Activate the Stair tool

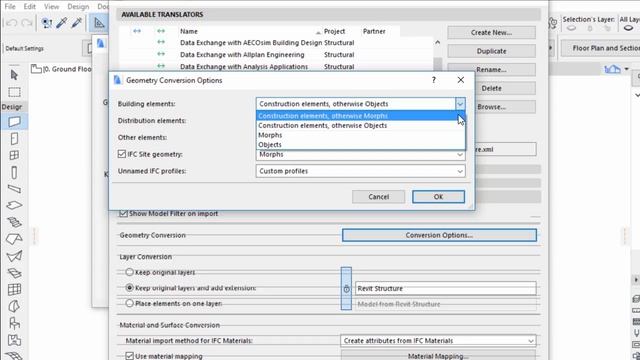pyautogui.click(x=14, y=222)
